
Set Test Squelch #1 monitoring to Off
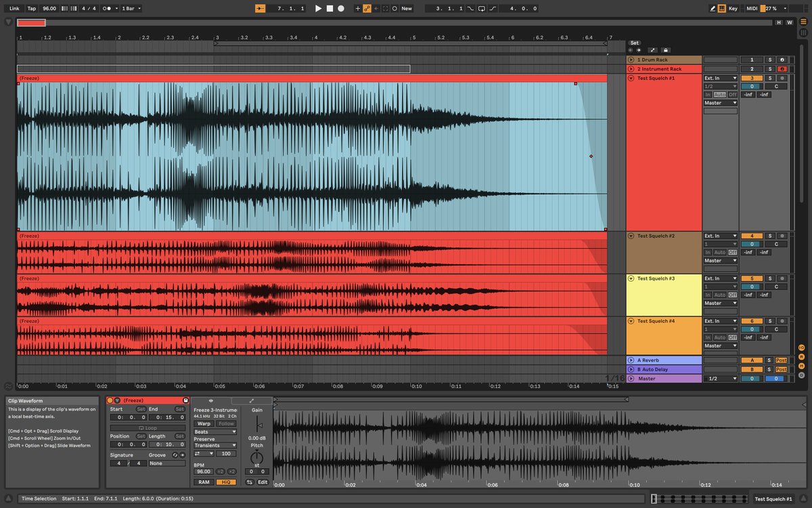[733, 94]
